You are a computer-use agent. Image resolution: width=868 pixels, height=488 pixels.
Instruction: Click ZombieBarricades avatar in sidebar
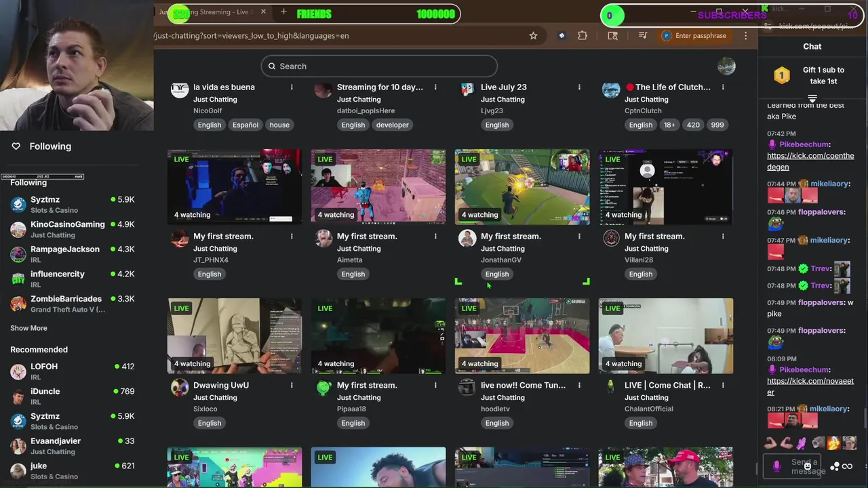(x=18, y=304)
